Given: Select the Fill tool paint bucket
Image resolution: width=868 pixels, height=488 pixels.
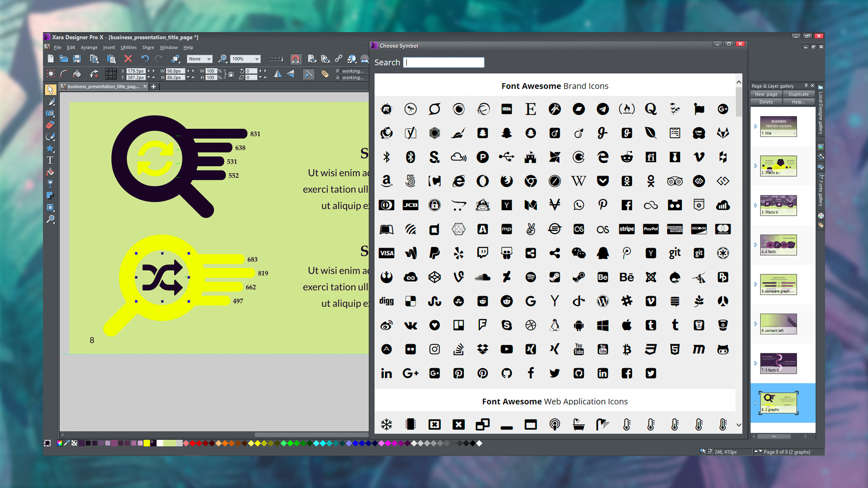Looking at the screenshot, I should pos(50,172).
